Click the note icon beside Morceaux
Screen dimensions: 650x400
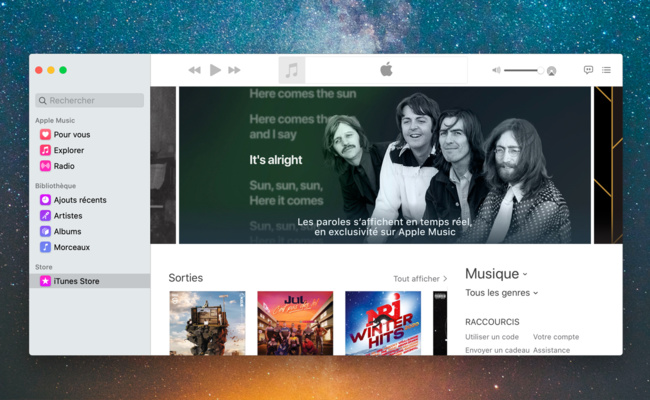point(45,247)
